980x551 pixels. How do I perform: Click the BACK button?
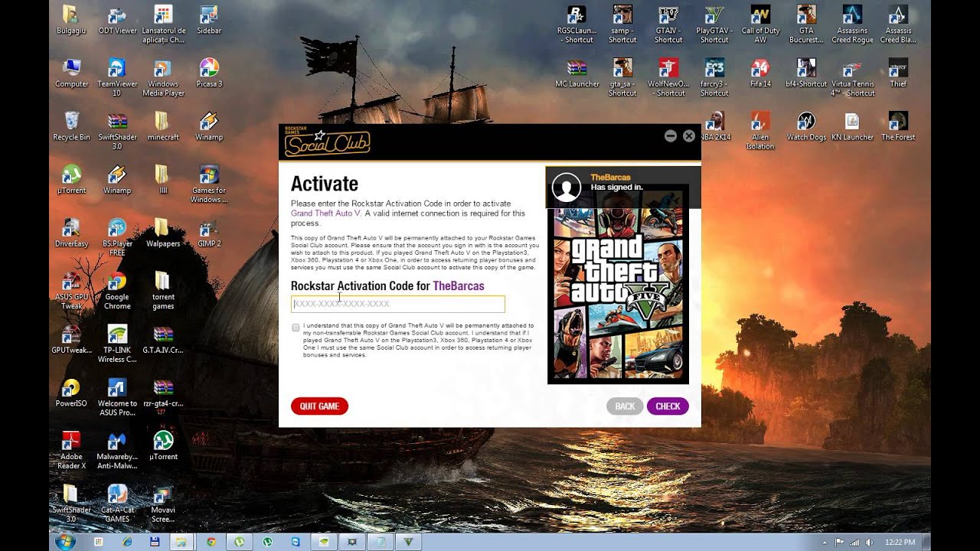tap(625, 406)
